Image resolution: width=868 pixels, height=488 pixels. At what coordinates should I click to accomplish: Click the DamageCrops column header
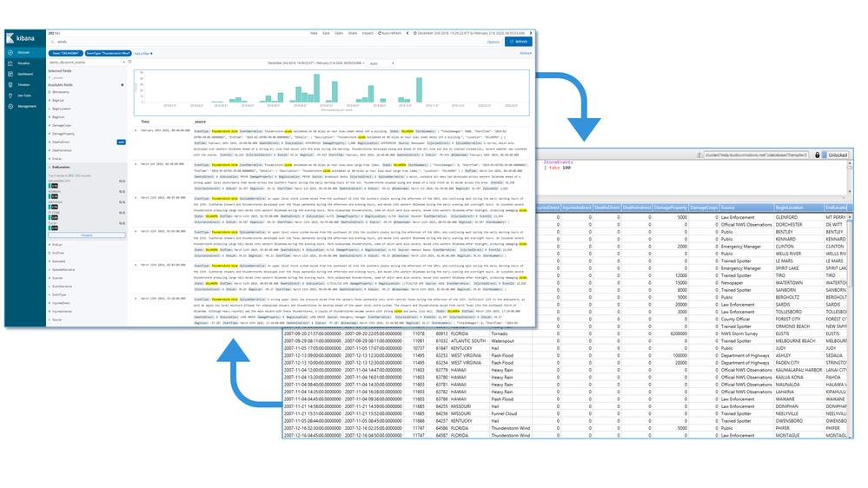tap(704, 208)
